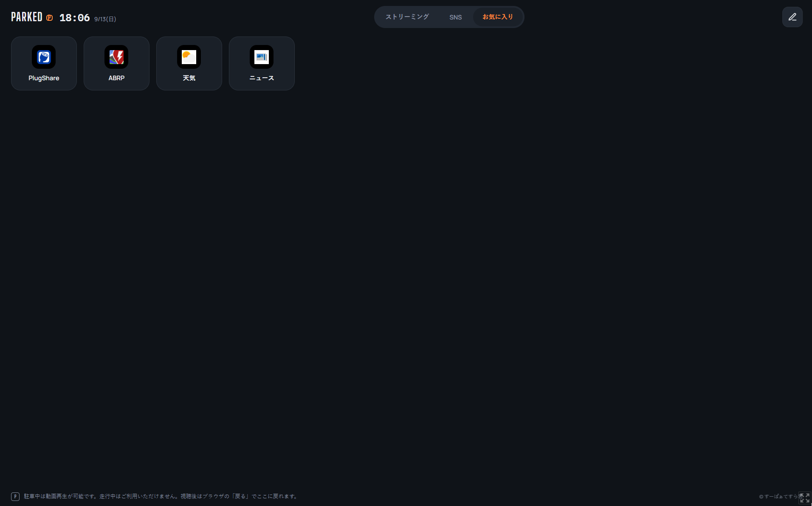Switch to the SNS tab
Image resolution: width=812 pixels, height=506 pixels.
click(x=456, y=17)
